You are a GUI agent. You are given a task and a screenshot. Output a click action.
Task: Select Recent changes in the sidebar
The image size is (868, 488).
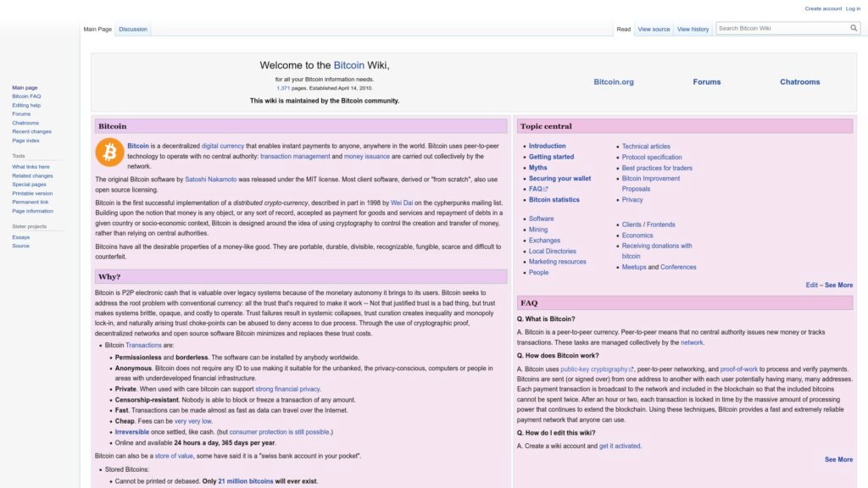point(31,131)
